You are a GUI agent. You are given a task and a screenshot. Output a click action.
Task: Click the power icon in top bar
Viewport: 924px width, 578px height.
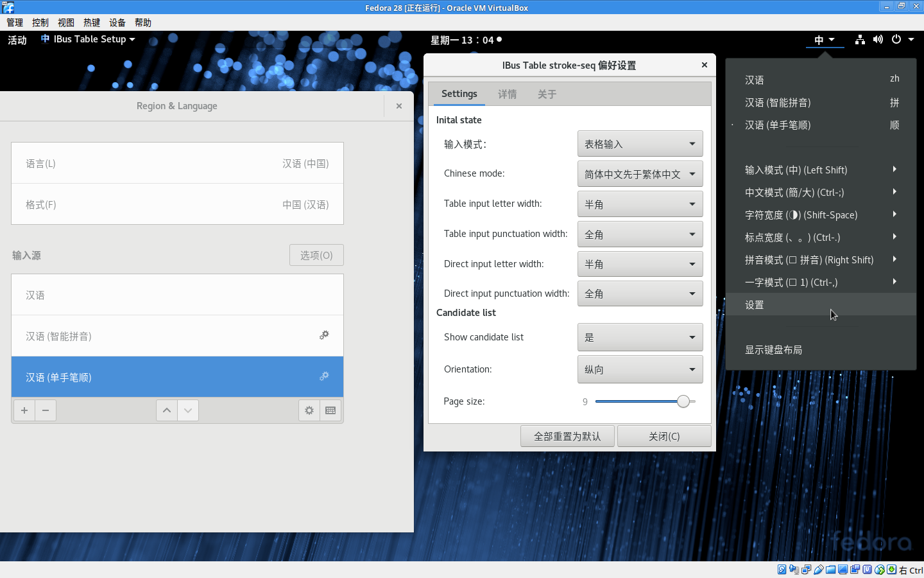pyautogui.click(x=896, y=40)
